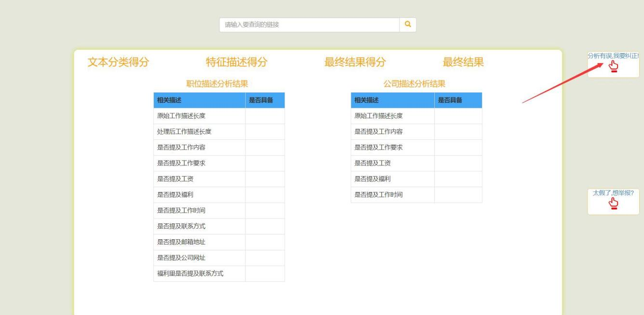
Task: Open the 分析有误,我要纠正! link
Action: click(613, 55)
